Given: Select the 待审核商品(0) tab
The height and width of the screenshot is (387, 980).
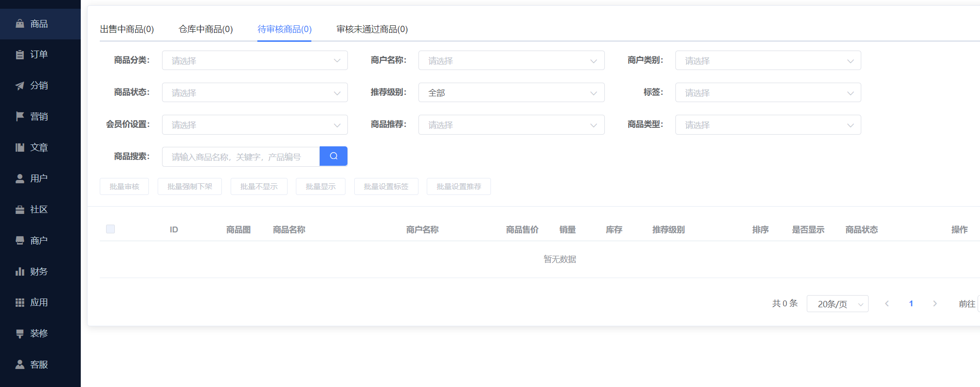Looking at the screenshot, I should pos(285,29).
